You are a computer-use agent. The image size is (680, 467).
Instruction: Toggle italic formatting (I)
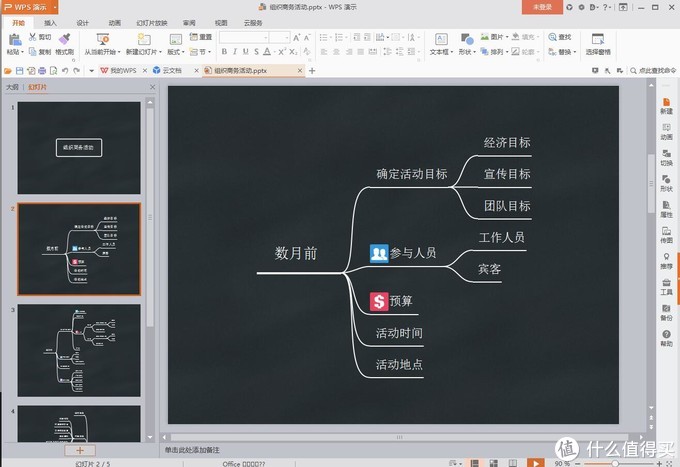pyautogui.click(x=235, y=52)
